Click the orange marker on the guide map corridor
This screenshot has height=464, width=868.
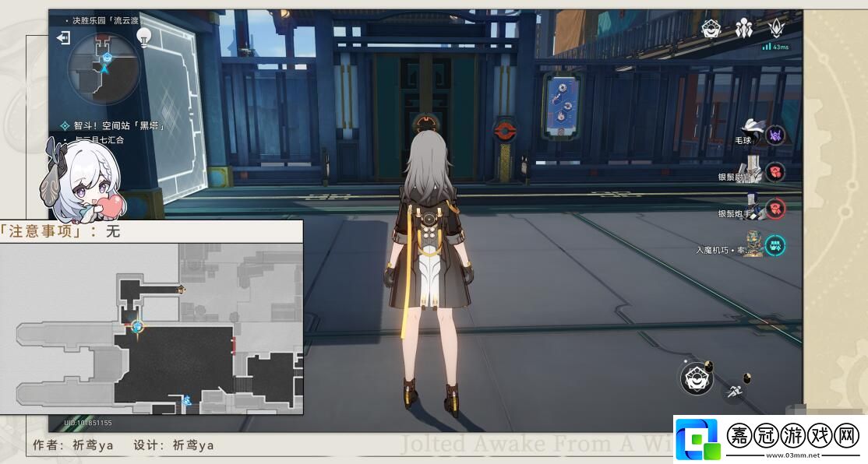click(181, 289)
